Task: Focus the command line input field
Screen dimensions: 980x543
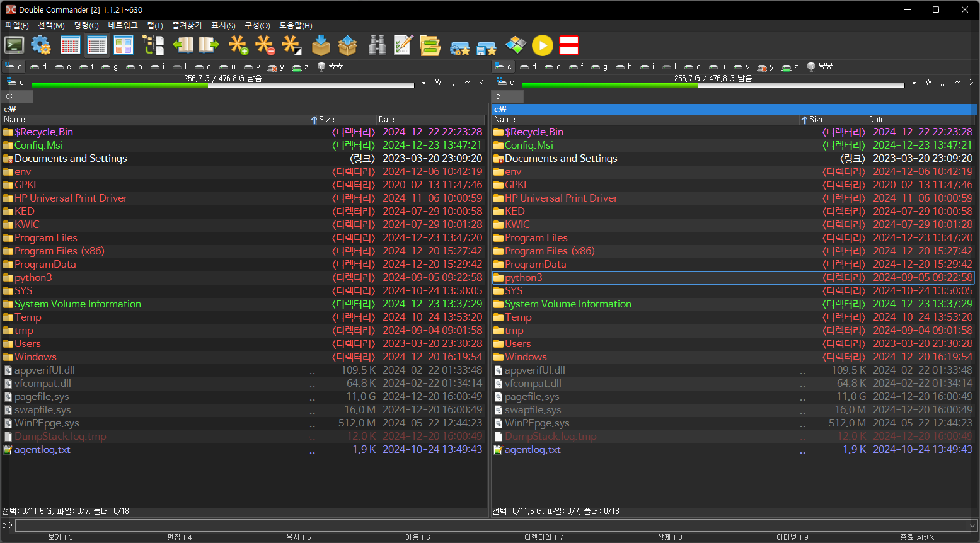Action: click(x=491, y=525)
